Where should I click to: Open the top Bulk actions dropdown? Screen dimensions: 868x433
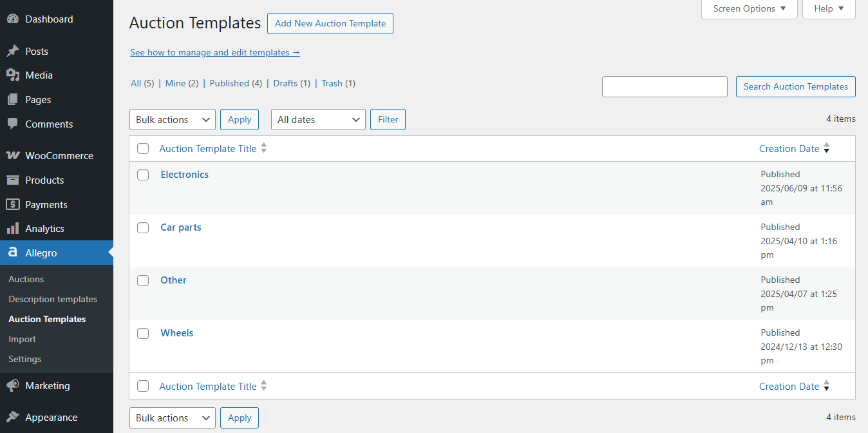[x=173, y=120]
